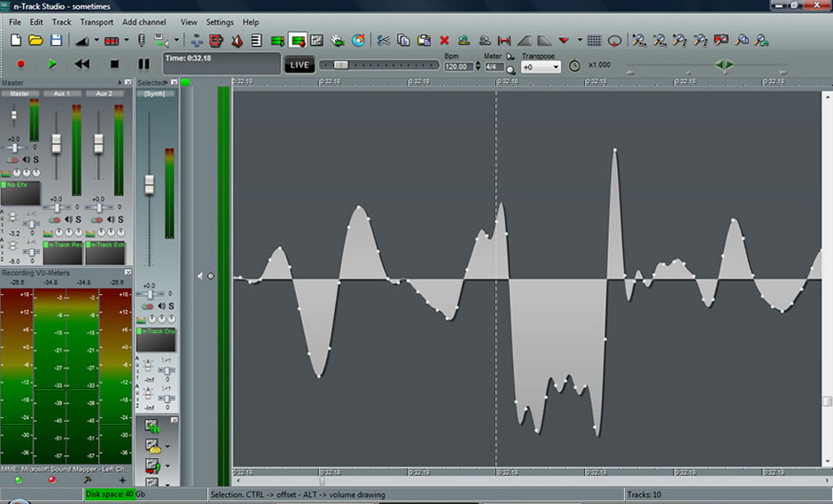The height and width of the screenshot is (504, 833).
Task: Open the Bpm stepper arrows
Action: 477,66
